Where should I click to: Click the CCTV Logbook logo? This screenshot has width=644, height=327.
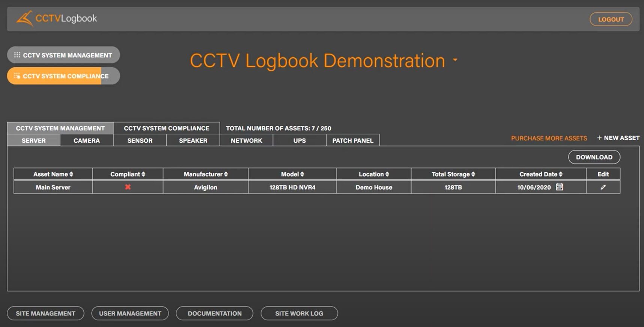coord(56,18)
